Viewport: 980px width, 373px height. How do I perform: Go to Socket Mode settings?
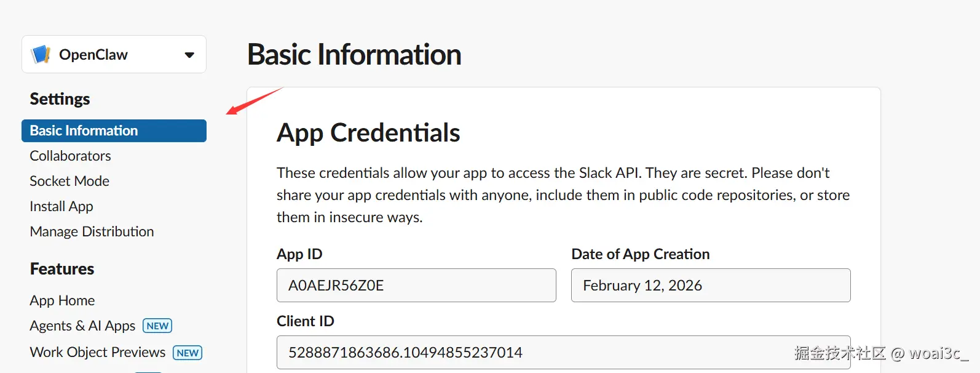point(69,182)
